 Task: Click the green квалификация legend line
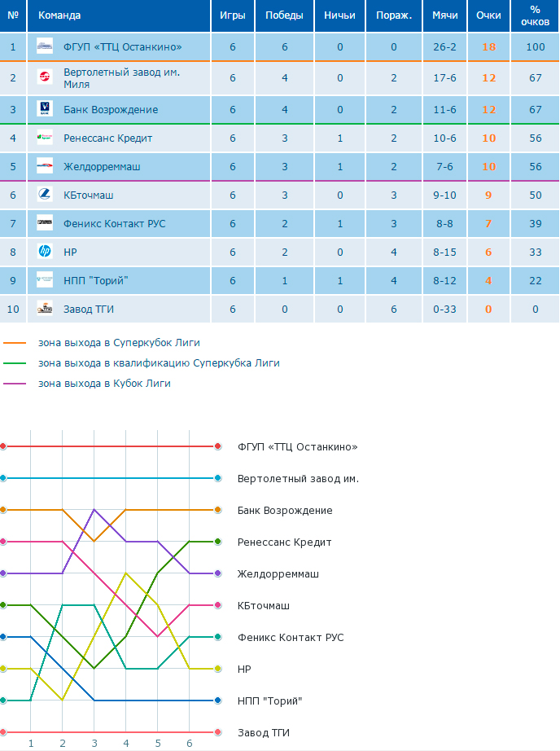tap(15, 363)
